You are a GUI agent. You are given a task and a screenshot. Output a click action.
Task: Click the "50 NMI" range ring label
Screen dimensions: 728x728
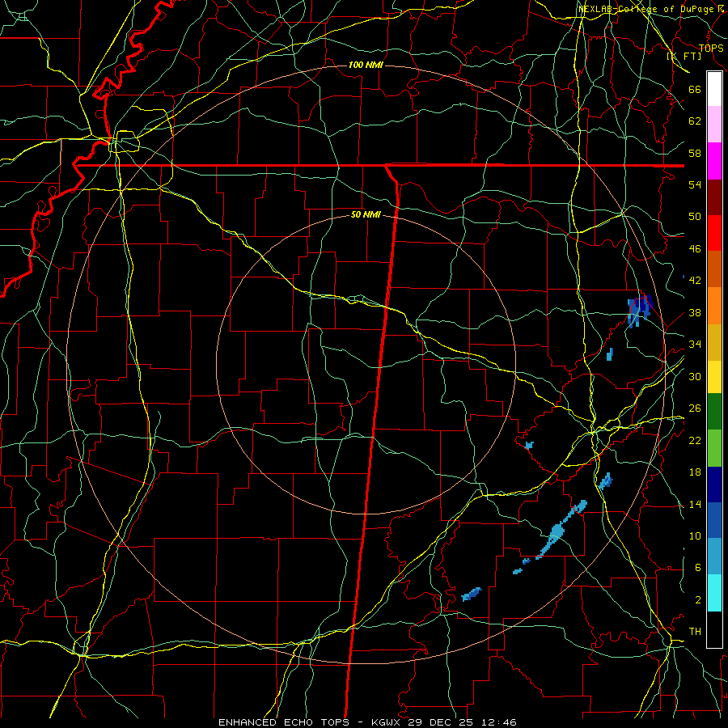pos(366,214)
